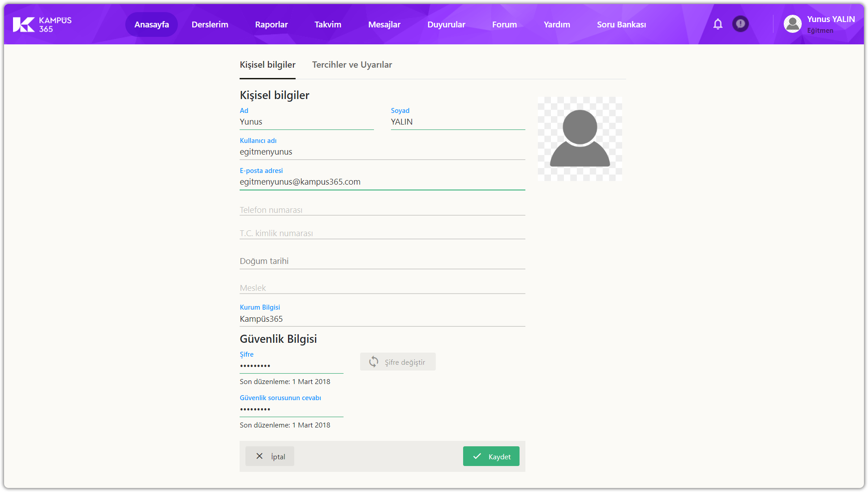
Task: Navigate to Soru Bankası
Action: coord(621,25)
